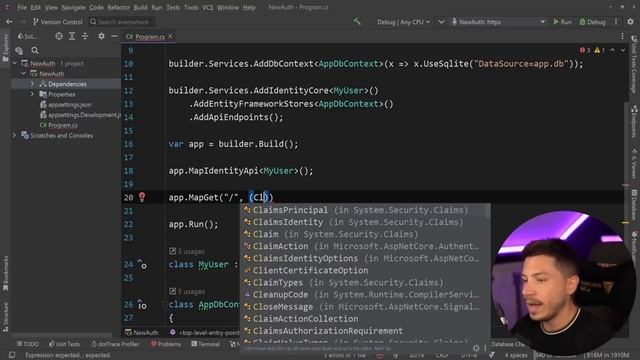
Task: Open the Debug | Any CPU configuration dropdown
Action: 403,22
